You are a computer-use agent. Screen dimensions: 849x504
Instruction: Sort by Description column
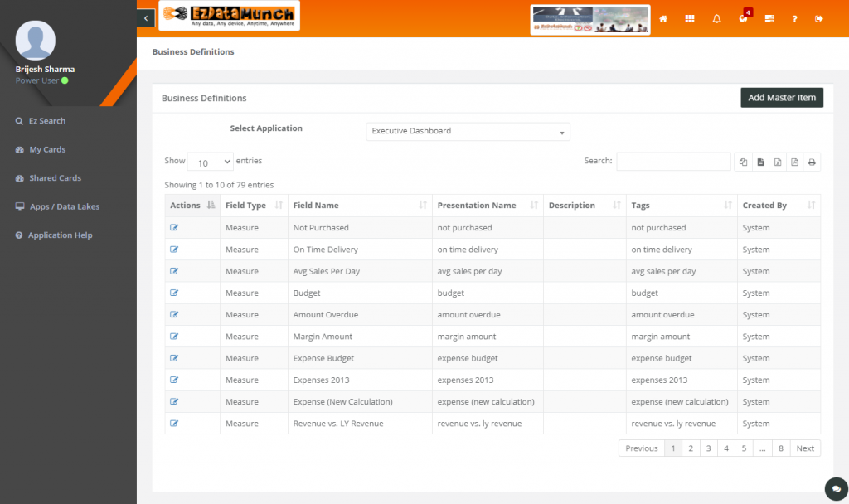pyautogui.click(x=585, y=206)
